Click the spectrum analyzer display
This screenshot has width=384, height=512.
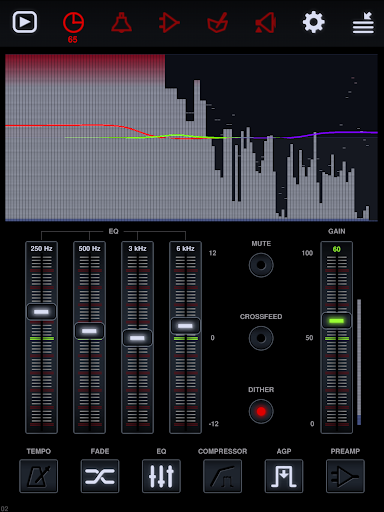click(x=191, y=137)
